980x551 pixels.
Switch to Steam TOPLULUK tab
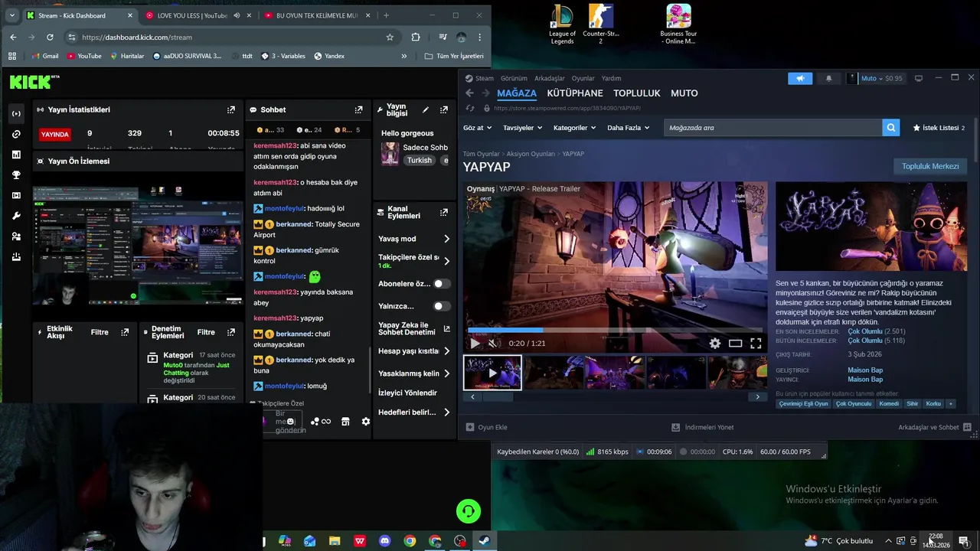(x=636, y=93)
